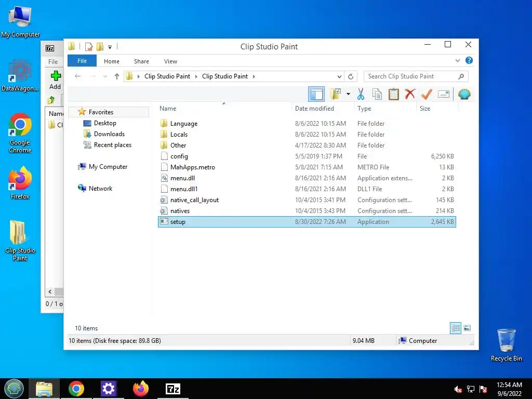
Task: Open Quick Access Toolbar customize dropdown
Action: point(110,47)
